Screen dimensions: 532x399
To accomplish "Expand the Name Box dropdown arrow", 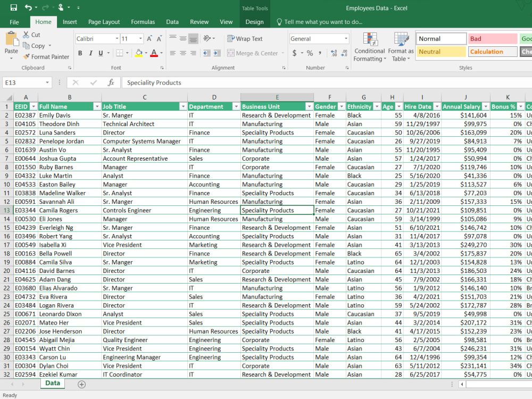I will click(47, 82).
